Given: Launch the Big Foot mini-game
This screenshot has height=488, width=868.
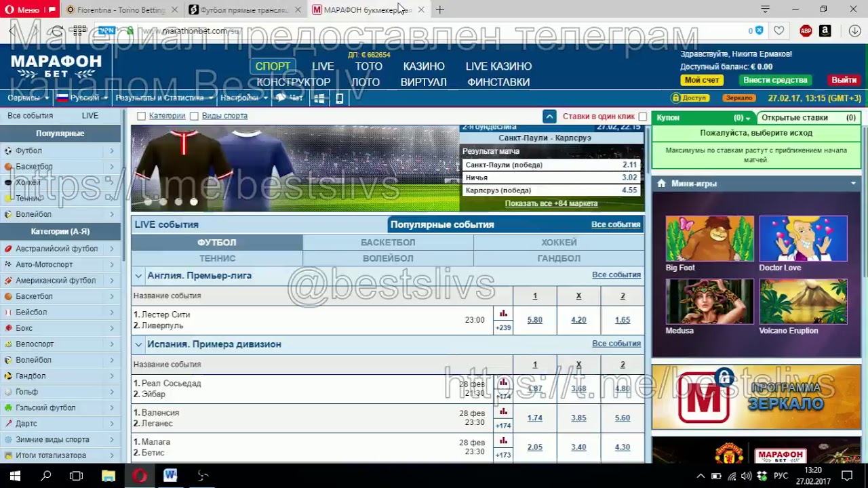Looking at the screenshot, I should [709, 239].
